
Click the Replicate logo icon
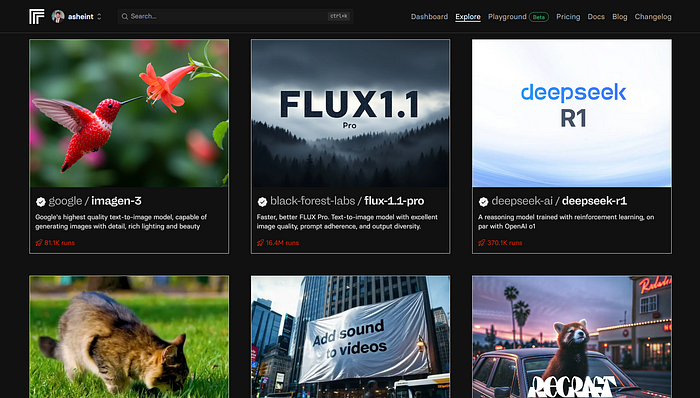click(37, 17)
